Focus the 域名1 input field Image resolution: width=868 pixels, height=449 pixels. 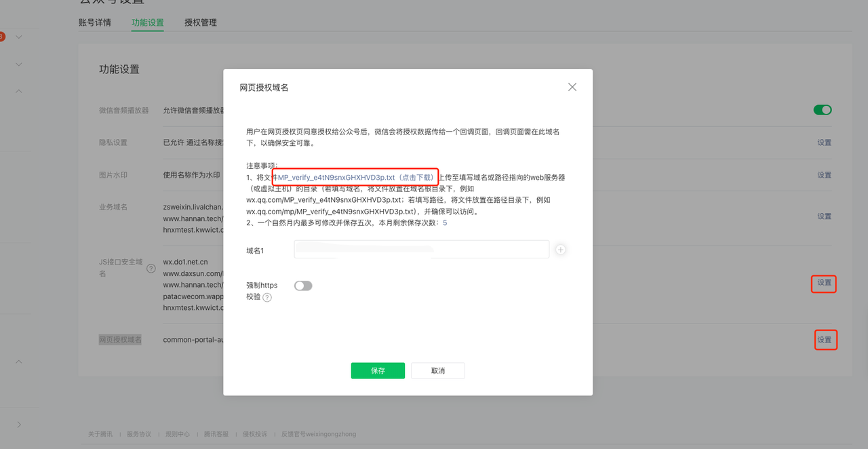point(421,250)
